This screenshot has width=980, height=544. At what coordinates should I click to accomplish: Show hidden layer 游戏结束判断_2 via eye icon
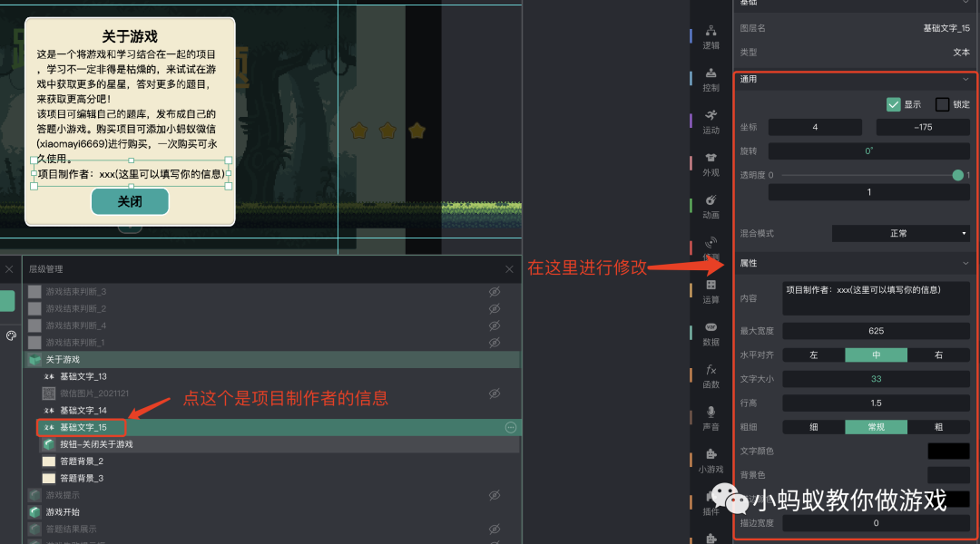495,308
